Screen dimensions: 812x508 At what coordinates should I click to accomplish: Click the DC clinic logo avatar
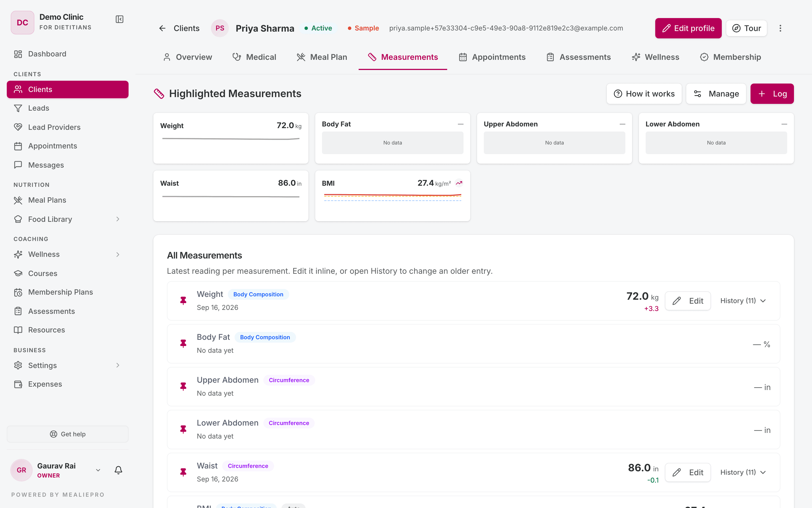pyautogui.click(x=23, y=23)
